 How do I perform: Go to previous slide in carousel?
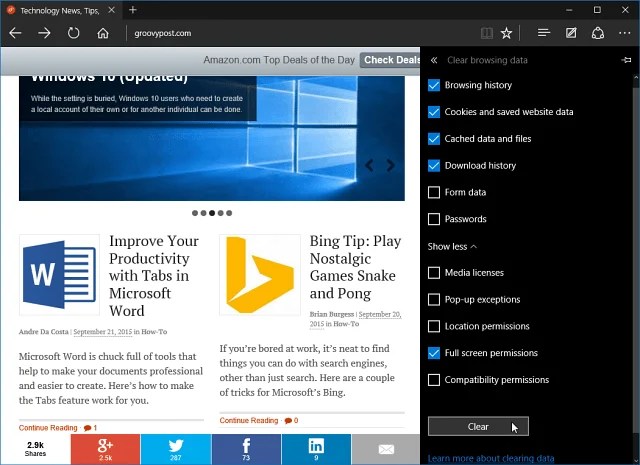pos(369,165)
